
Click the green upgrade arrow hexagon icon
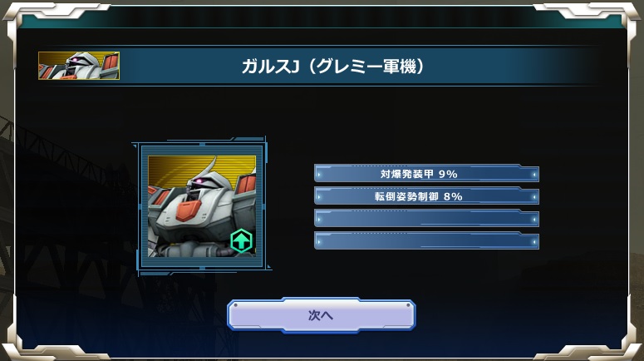tap(241, 241)
